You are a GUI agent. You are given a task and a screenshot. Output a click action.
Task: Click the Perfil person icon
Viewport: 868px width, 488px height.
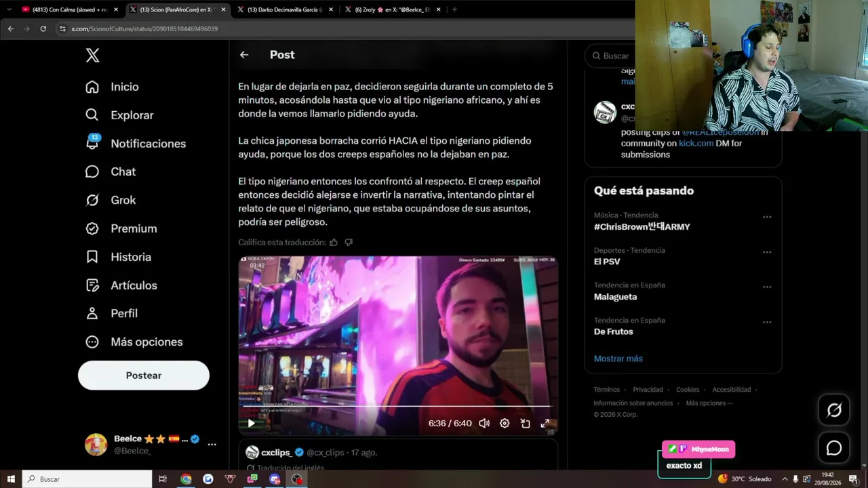[92, 313]
